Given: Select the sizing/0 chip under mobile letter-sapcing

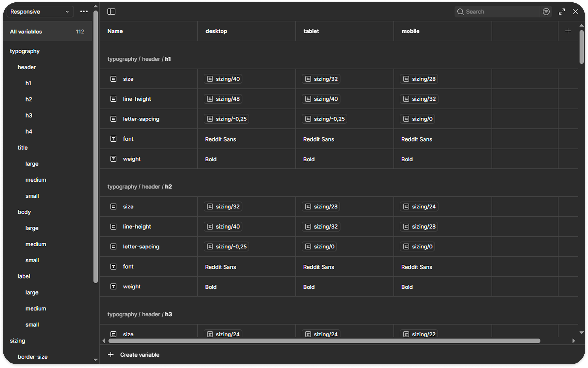Looking at the screenshot, I should [417, 119].
